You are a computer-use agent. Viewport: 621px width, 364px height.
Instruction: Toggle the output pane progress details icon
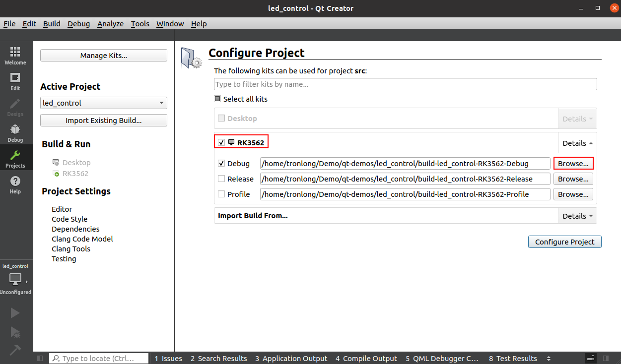click(591, 358)
